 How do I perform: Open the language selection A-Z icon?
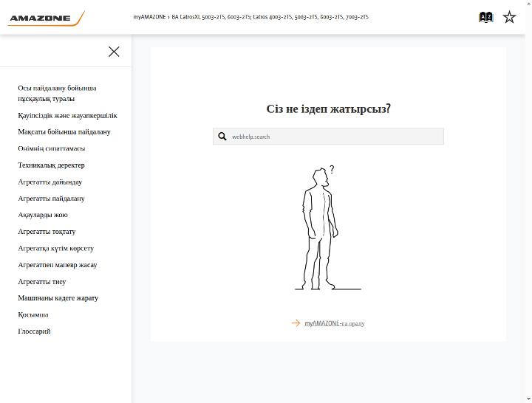tap(485, 17)
